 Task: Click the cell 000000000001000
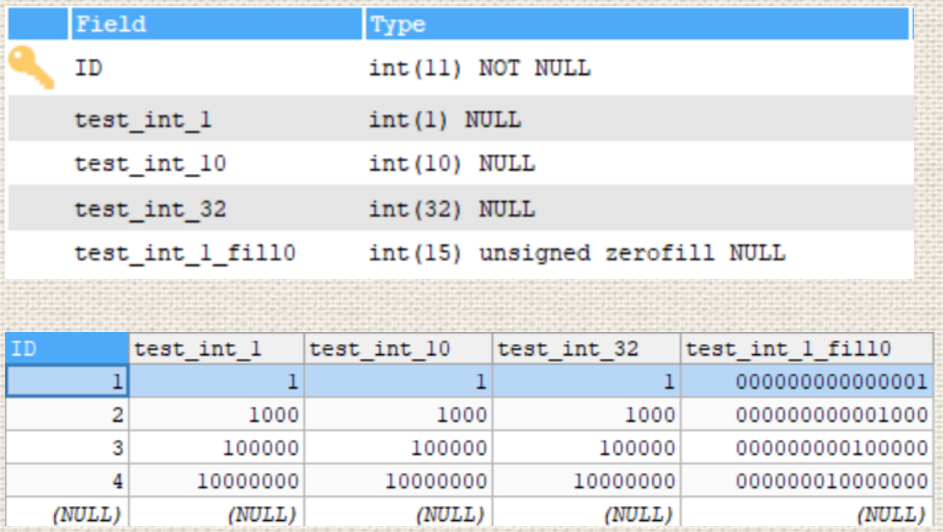807,415
